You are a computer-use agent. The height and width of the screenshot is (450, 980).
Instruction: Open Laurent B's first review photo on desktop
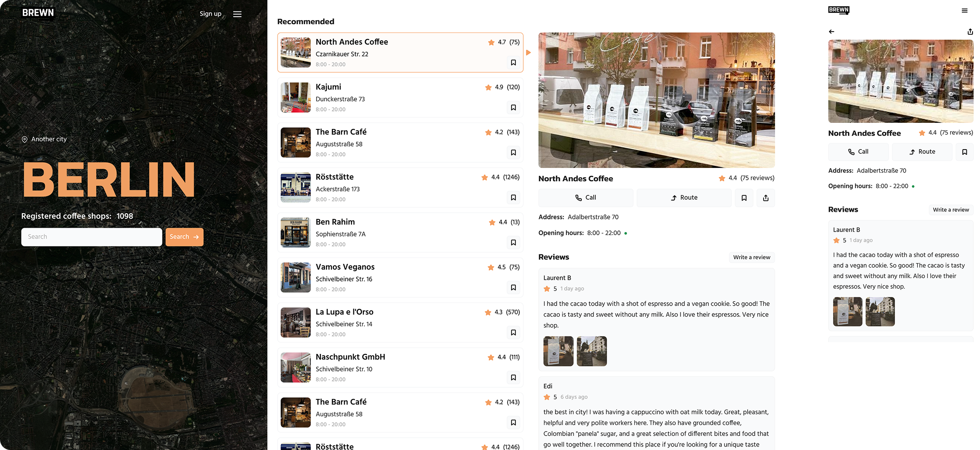(x=558, y=351)
